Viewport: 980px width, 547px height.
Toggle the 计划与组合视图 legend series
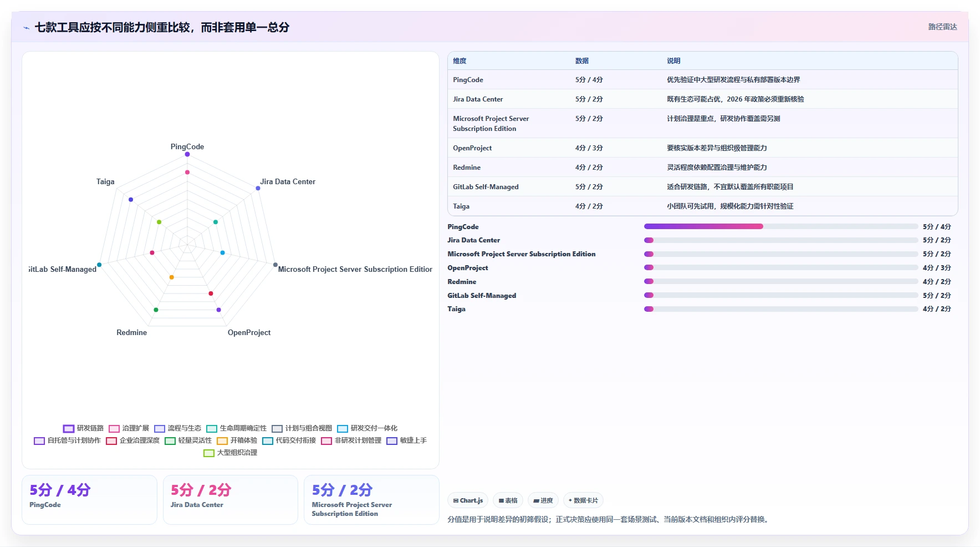pos(302,428)
